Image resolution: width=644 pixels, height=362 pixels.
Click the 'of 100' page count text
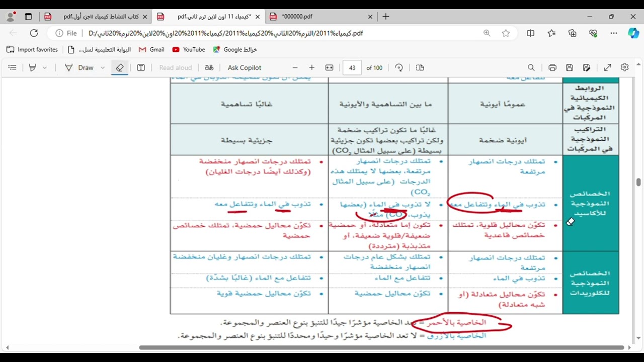[x=374, y=67]
